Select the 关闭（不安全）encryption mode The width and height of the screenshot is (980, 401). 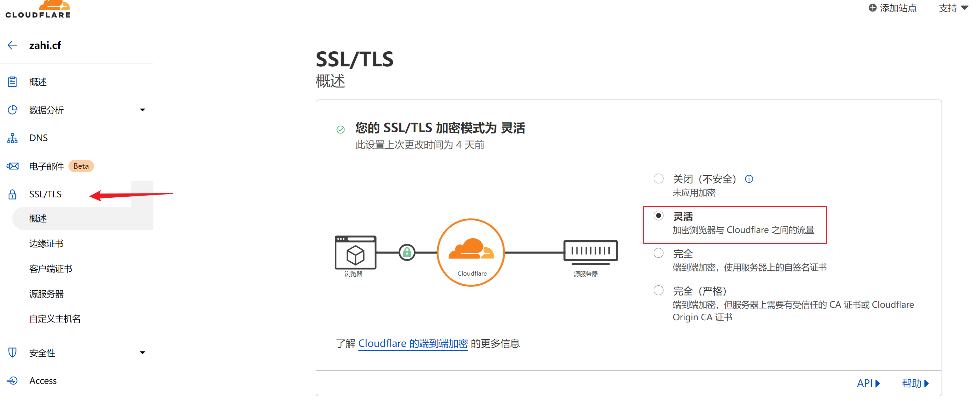pos(658,178)
